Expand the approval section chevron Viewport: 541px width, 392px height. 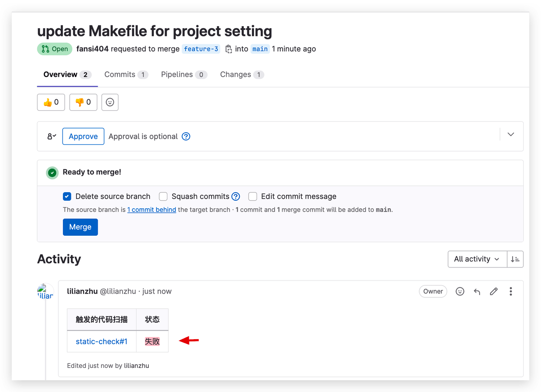(511, 134)
